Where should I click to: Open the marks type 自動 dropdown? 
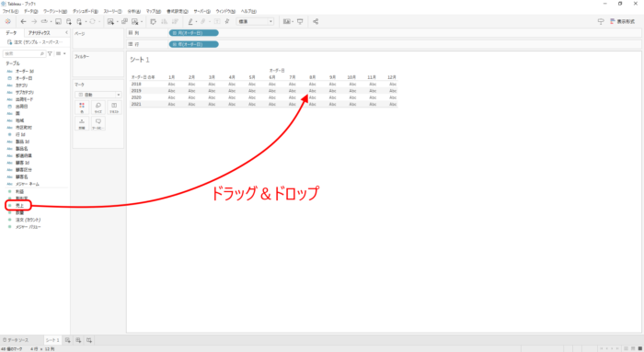coord(98,95)
